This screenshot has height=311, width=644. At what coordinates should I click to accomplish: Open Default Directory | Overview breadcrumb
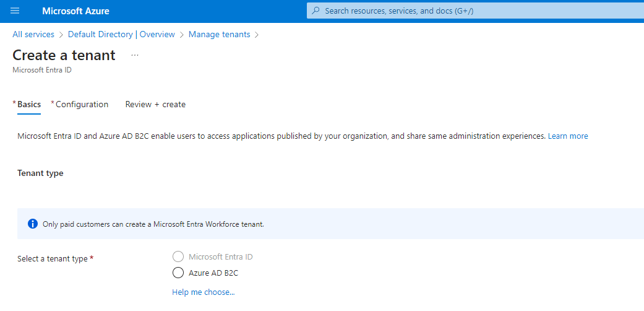122,35
